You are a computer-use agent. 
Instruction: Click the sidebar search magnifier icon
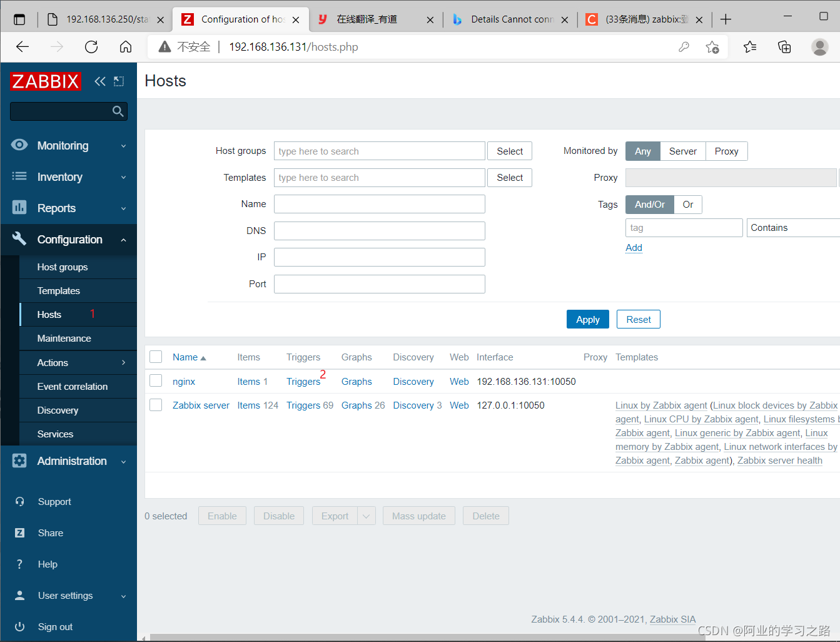118,111
